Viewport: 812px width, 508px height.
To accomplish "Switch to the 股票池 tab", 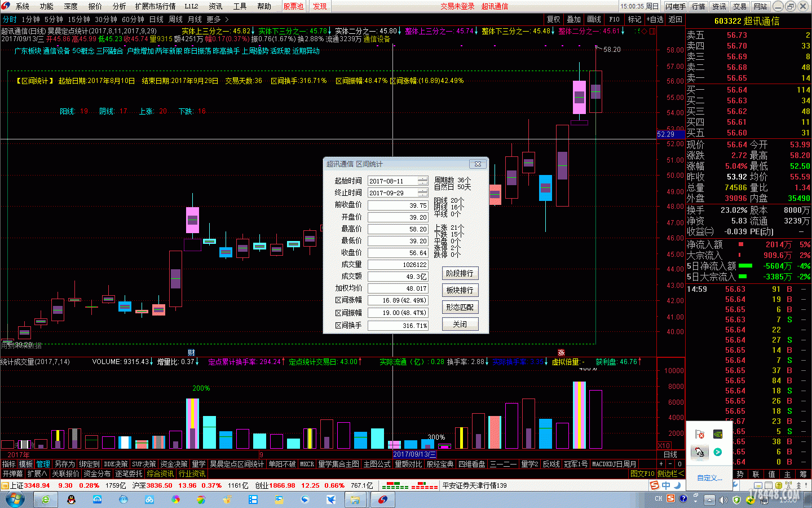I will 293,6.
